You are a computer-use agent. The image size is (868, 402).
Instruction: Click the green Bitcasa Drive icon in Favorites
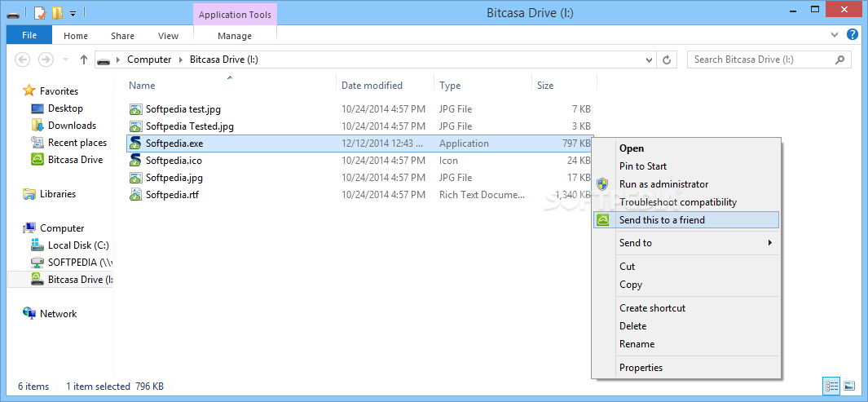[37, 160]
